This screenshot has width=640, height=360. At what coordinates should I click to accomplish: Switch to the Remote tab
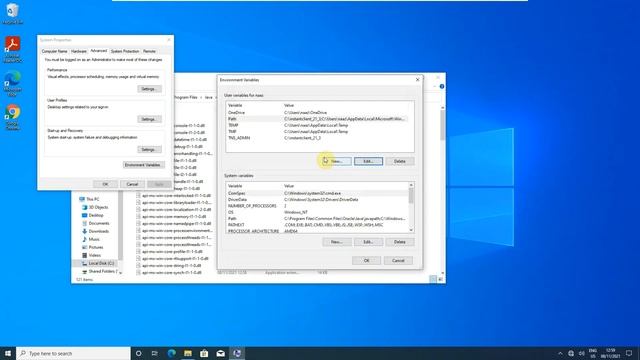pos(149,51)
